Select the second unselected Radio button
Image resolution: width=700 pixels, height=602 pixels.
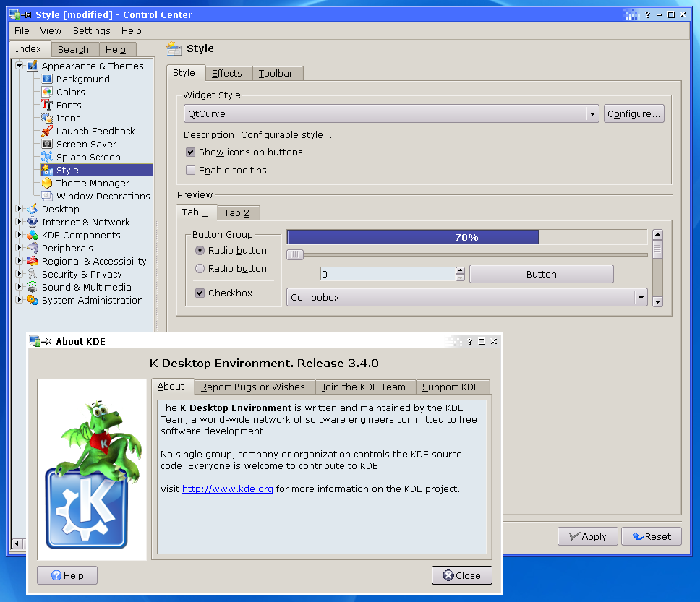tap(200, 268)
